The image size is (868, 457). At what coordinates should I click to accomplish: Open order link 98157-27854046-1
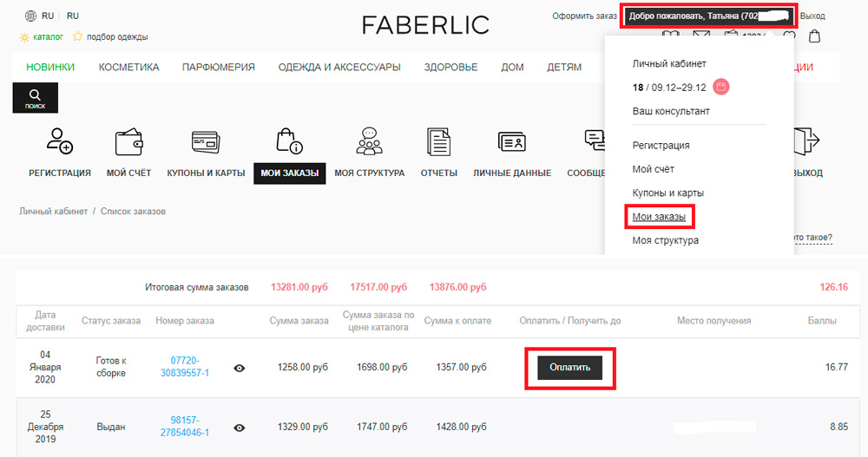pyautogui.click(x=185, y=427)
